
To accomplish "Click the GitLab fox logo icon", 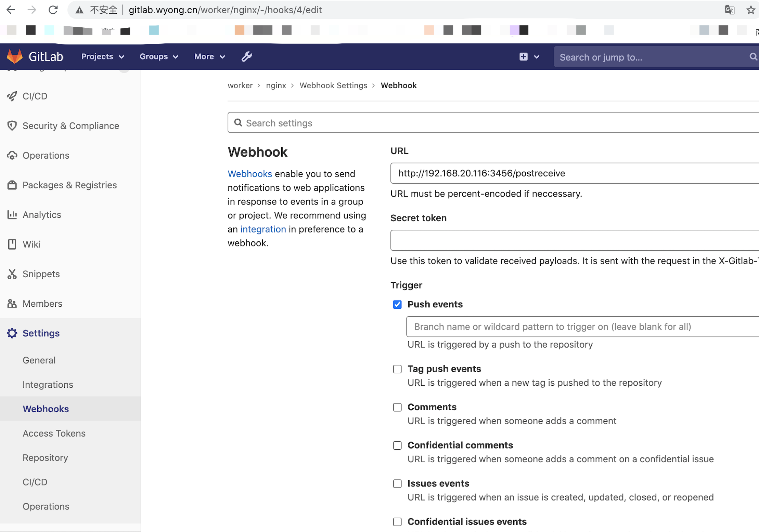I will click(x=15, y=56).
